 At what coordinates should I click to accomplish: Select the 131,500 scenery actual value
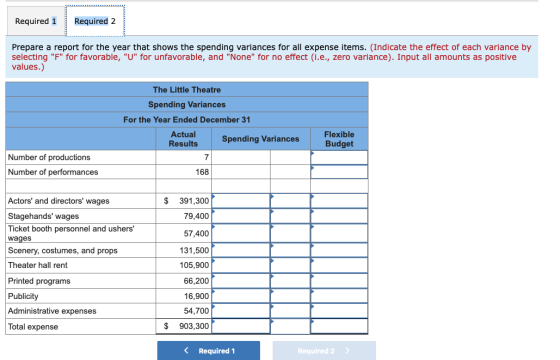[x=194, y=250]
